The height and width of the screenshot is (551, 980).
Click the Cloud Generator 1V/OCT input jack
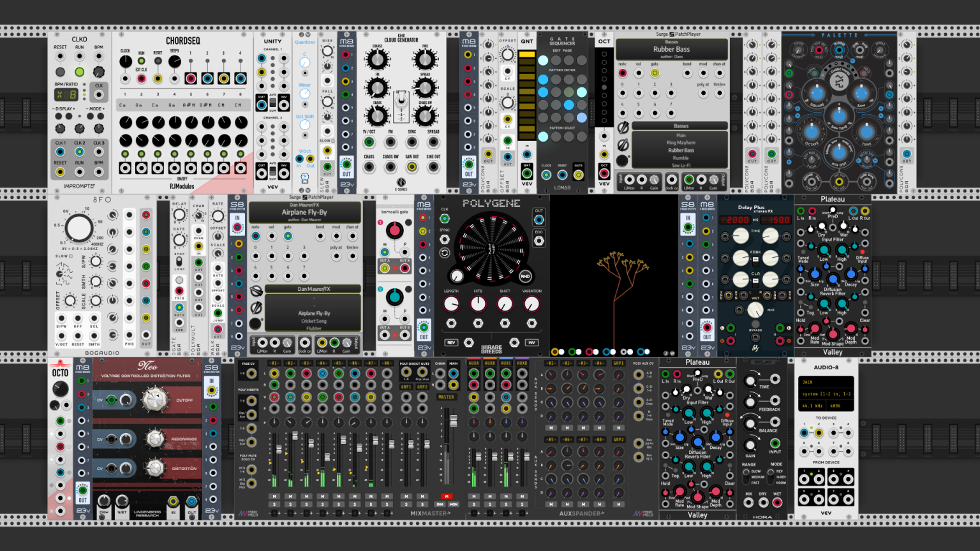(369, 142)
